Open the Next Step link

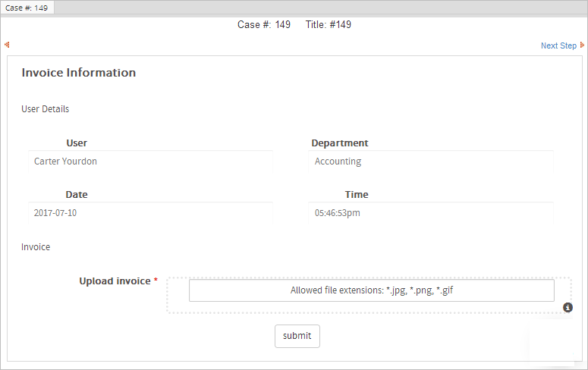coord(558,45)
